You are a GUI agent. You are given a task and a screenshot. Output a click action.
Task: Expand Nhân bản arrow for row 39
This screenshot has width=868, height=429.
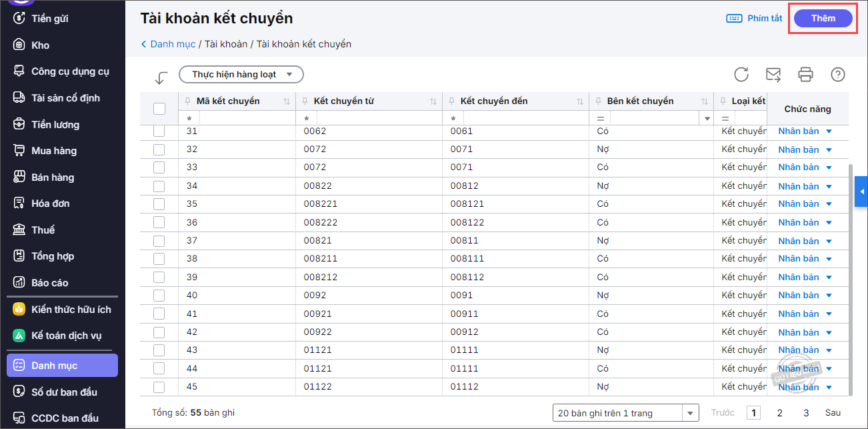tap(829, 277)
